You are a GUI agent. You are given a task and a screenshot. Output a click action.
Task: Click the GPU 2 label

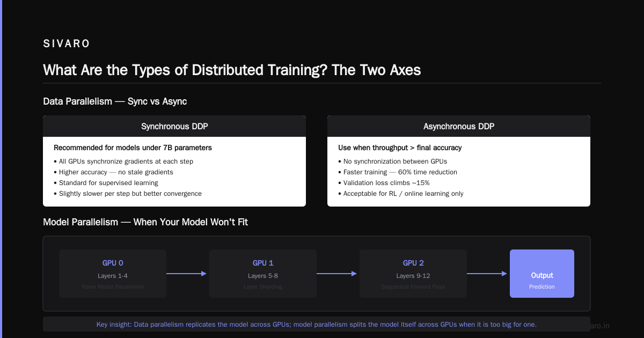point(413,263)
